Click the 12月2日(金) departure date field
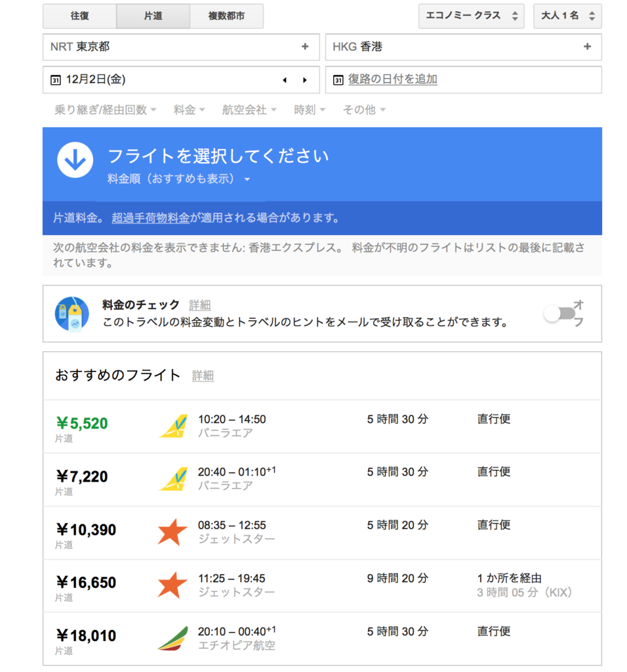This screenshot has width=627, height=672. tap(181, 79)
